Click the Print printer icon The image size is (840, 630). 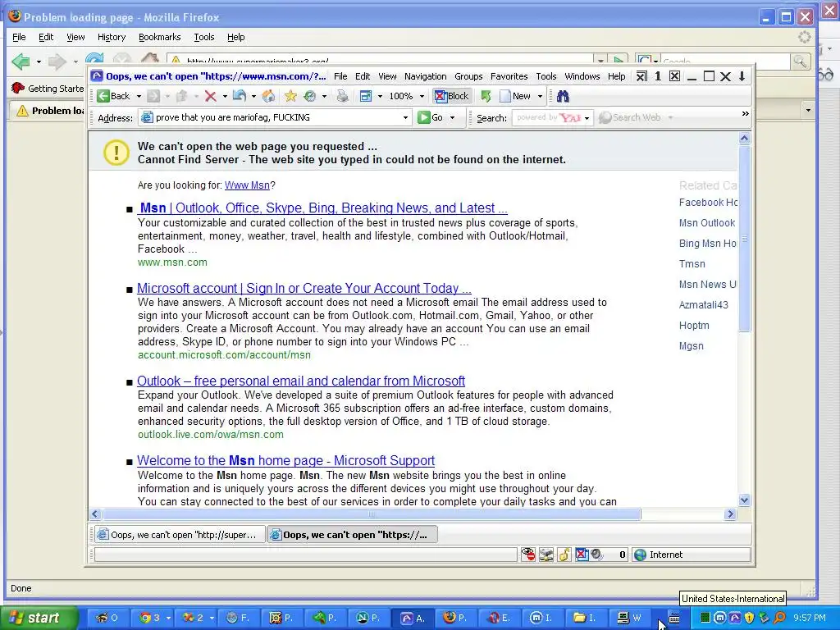click(342, 96)
